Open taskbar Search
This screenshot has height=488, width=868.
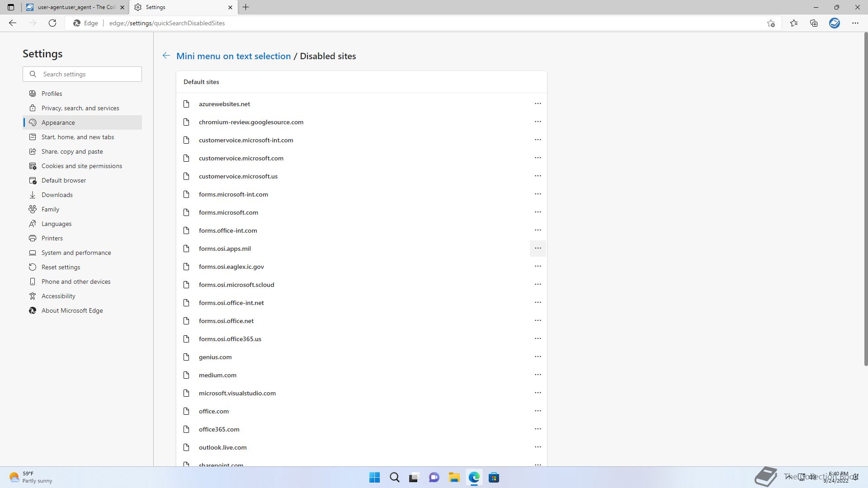[394, 478]
